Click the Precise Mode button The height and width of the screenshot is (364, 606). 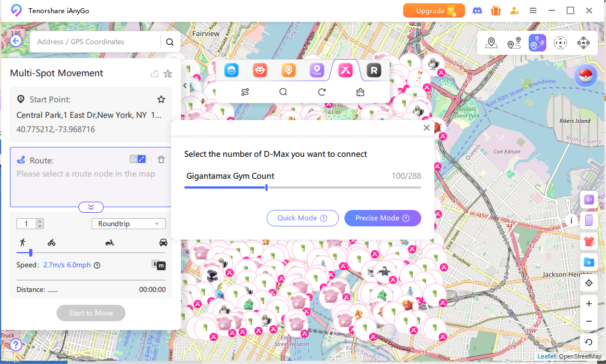pyautogui.click(x=382, y=218)
